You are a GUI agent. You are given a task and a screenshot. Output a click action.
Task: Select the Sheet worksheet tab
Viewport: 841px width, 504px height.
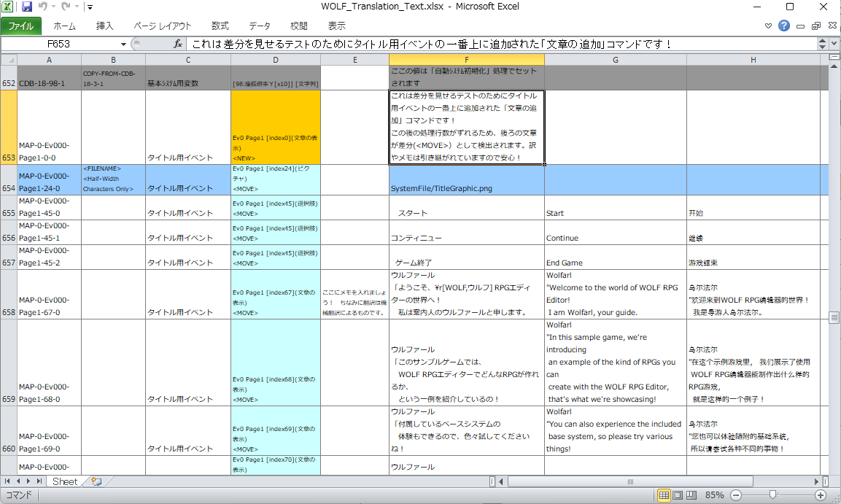coord(65,481)
